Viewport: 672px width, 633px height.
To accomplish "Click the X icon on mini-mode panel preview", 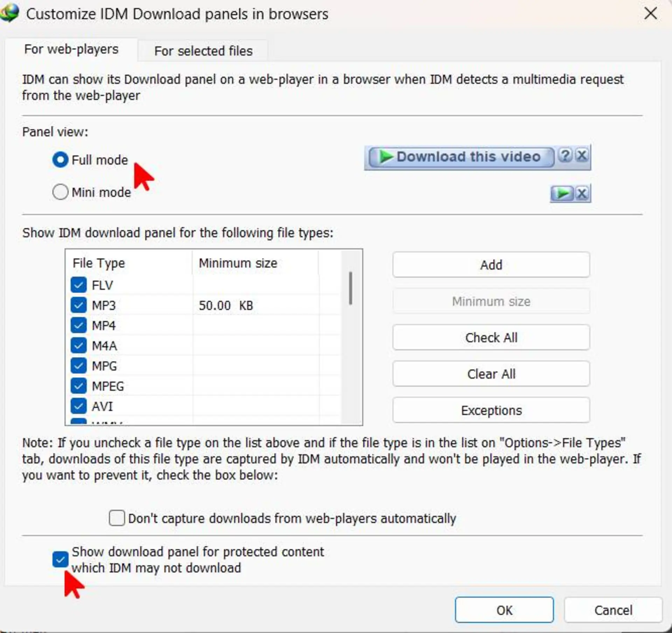I will click(x=582, y=194).
